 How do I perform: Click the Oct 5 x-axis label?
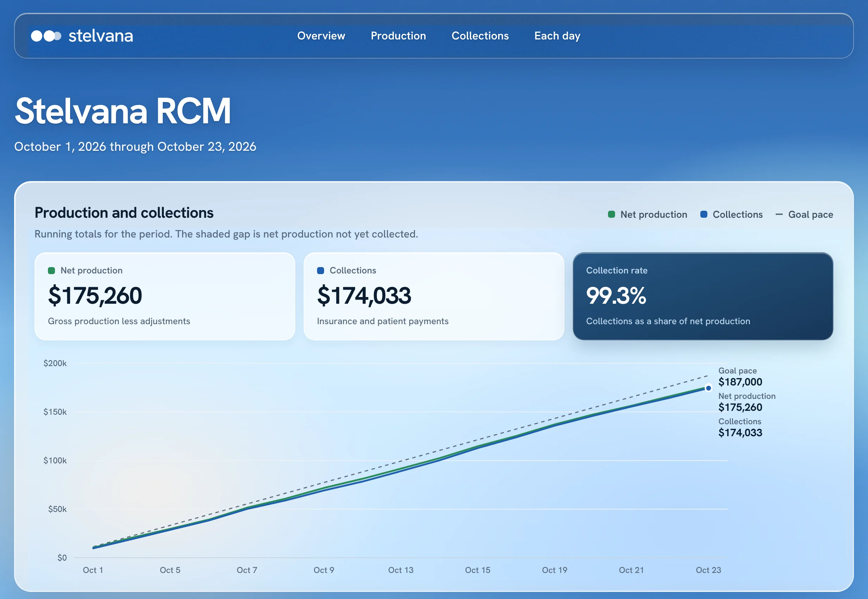pos(170,570)
